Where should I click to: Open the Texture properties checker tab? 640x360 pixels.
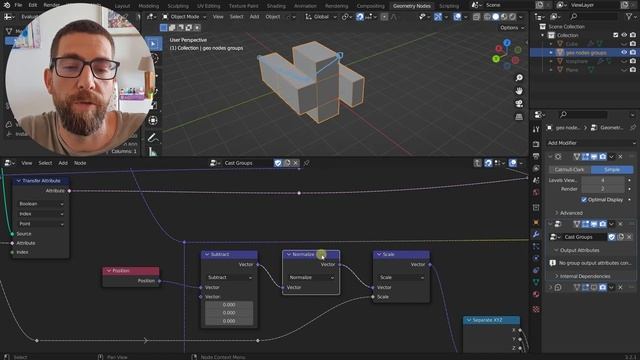536,309
